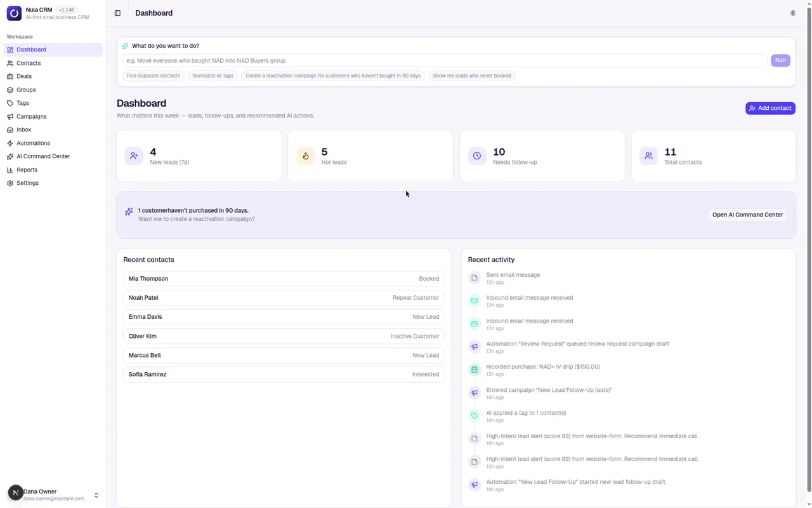This screenshot has height=508, width=812.
Task: Open Automations in sidebar
Action: (53, 144)
